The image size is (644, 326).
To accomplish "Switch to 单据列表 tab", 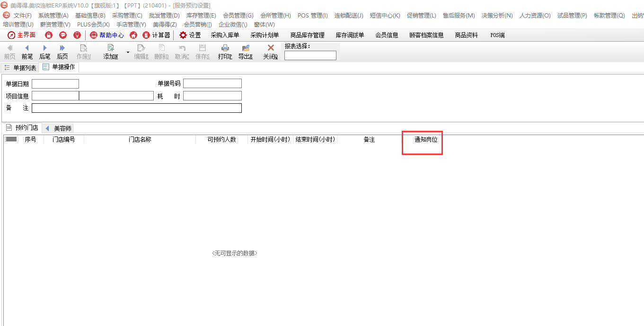I will coord(20,68).
